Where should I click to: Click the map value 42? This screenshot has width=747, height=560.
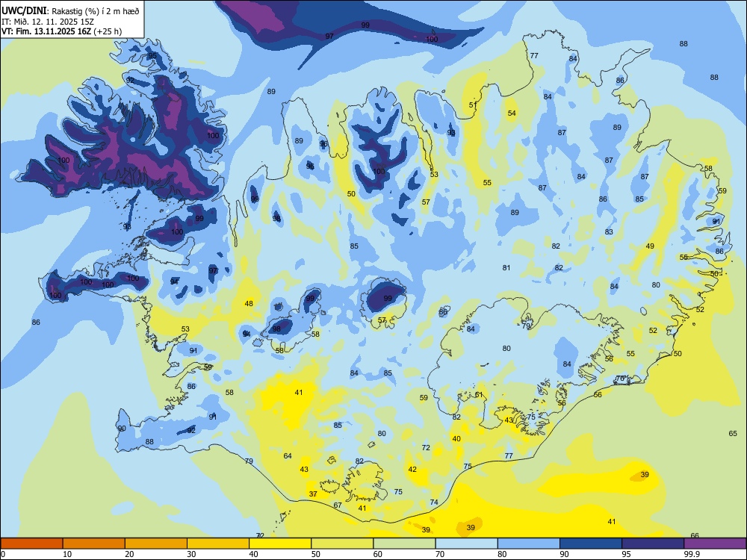click(412, 469)
